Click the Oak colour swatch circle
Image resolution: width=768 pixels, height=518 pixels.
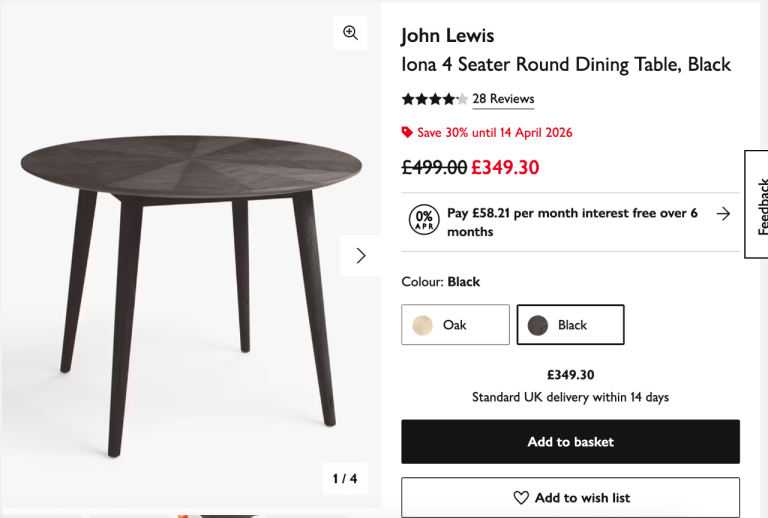423,325
